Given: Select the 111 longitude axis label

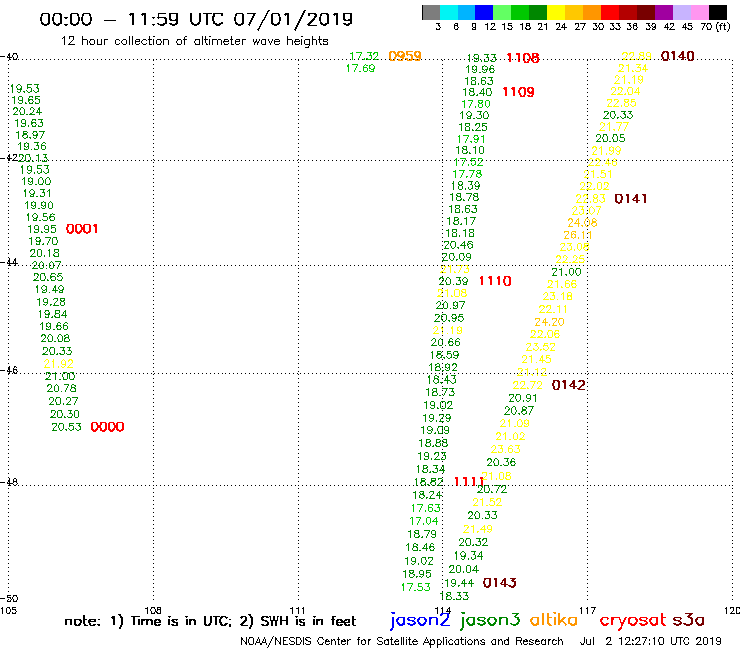Looking at the screenshot, I should coord(298,611).
